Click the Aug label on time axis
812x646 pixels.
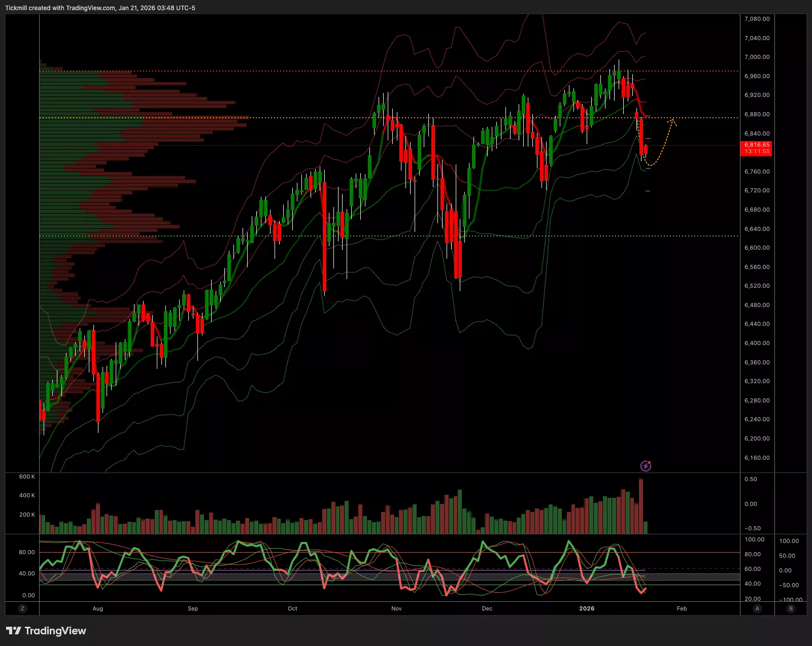tap(98, 608)
